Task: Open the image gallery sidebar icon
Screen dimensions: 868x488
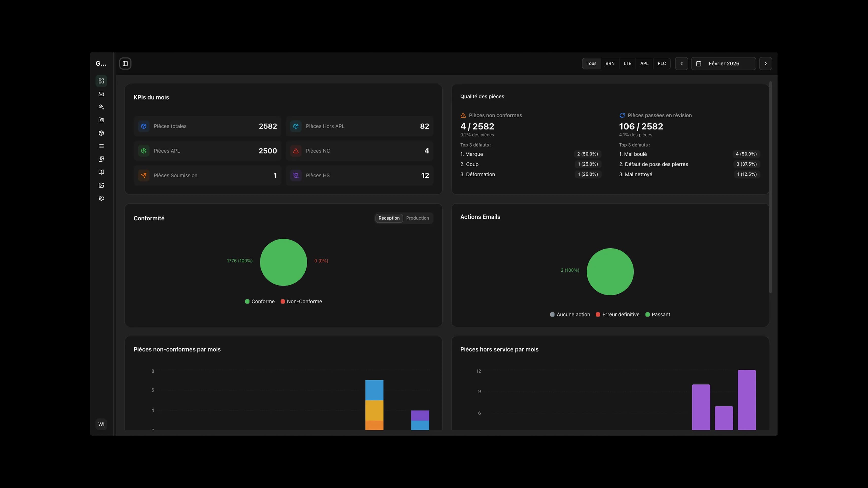Action: point(101,159)
